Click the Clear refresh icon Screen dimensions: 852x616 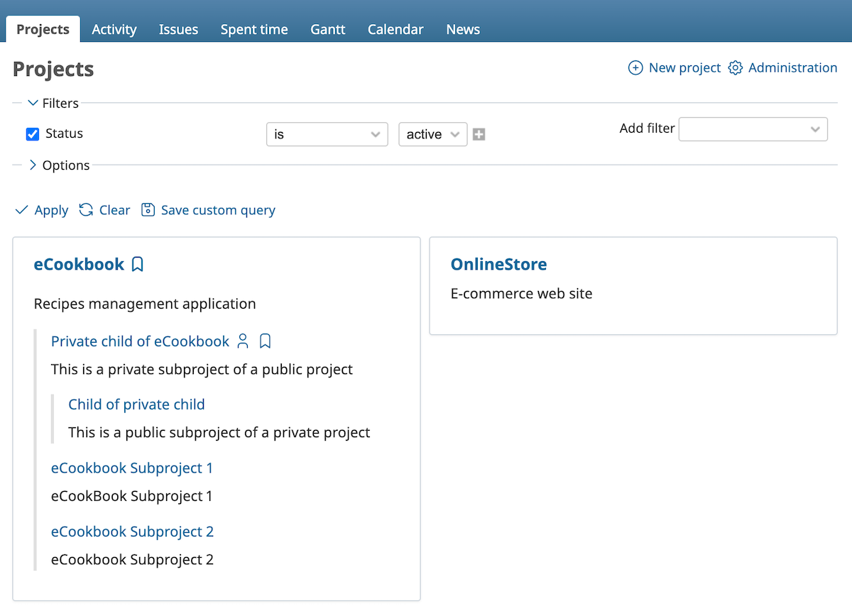coord(85,210)
